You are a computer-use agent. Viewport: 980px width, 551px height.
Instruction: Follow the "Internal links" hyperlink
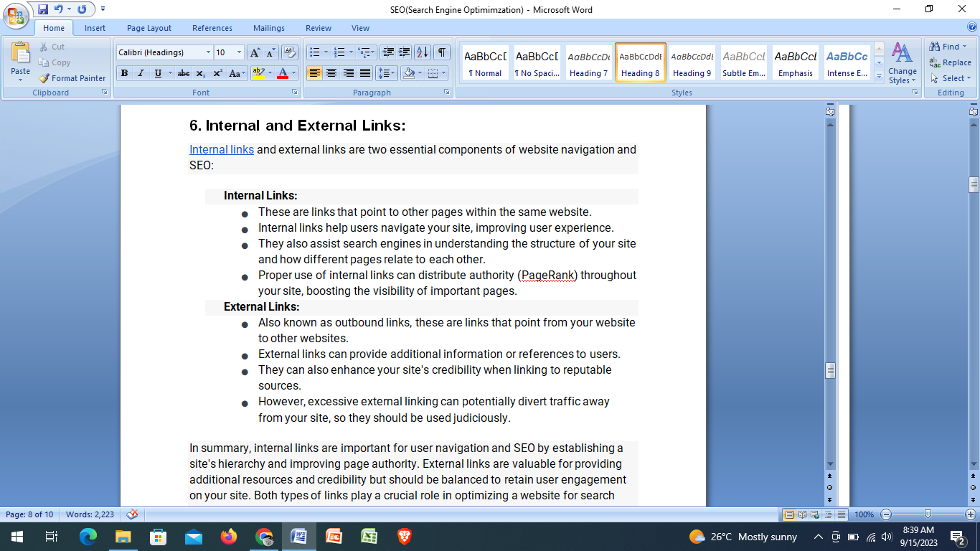[221, 150]
